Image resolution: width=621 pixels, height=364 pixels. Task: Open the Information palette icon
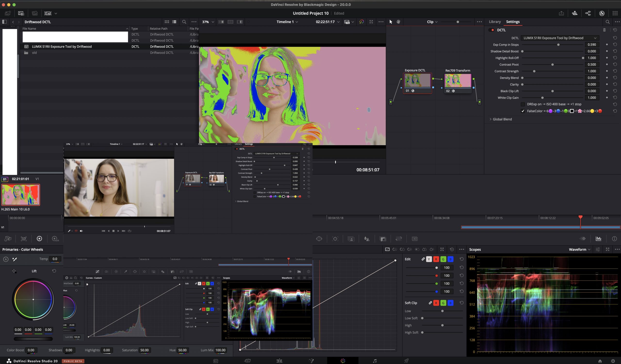[x=614, y=238]
